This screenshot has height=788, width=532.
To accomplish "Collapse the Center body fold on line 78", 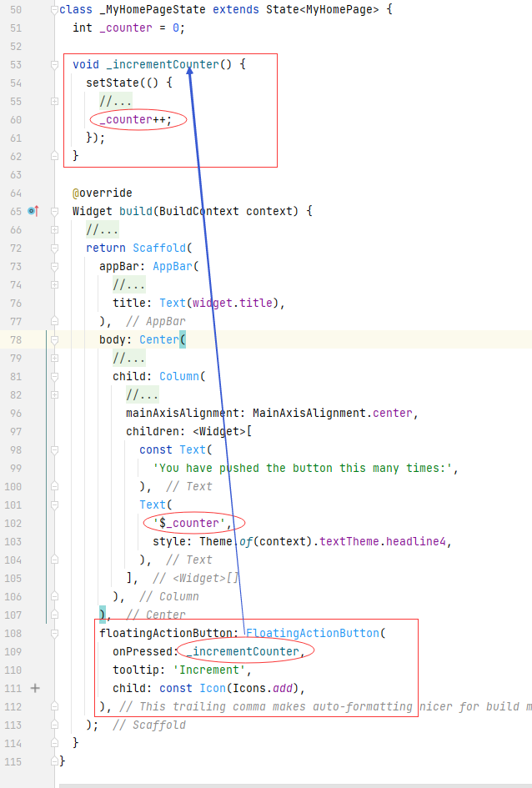I will pos(54,339).
